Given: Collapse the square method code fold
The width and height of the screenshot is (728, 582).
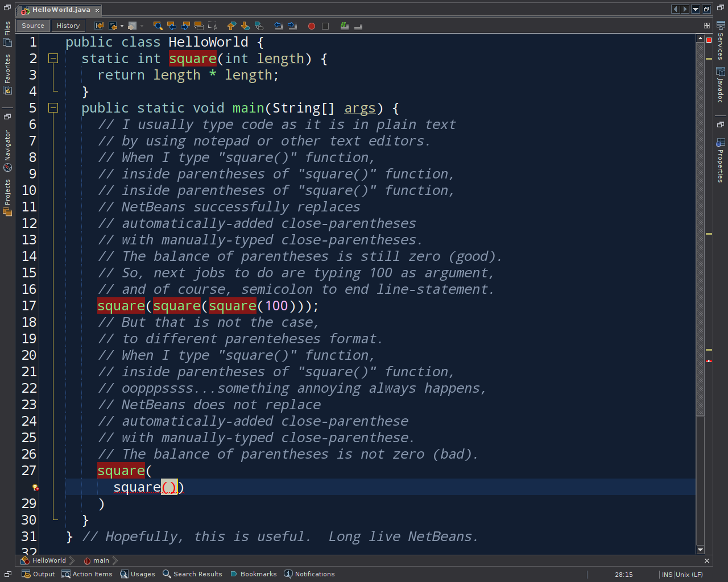Looking at the screenshot, I should tap(53, 58).
